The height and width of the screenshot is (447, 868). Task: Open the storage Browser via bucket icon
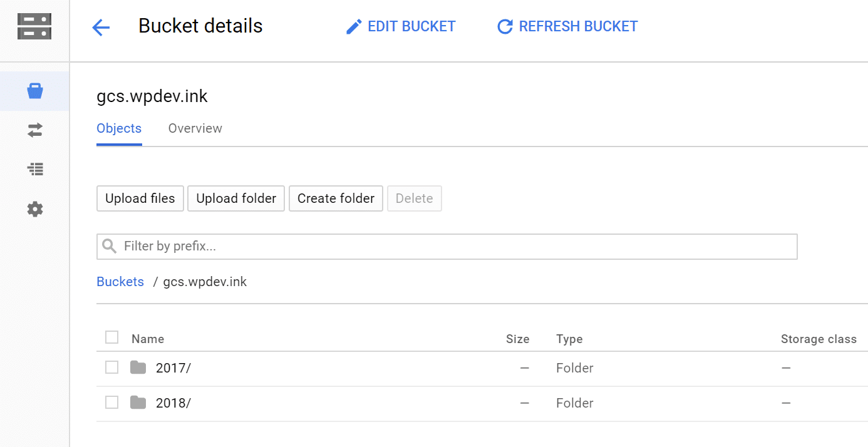(x=34, y=90)
